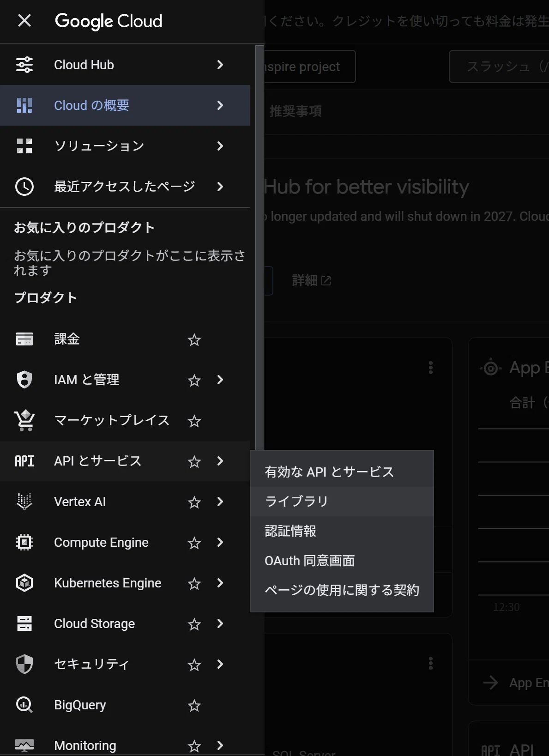This screenshot has height=756, width=549.
Task: Open the Cloud Hub menu entry
Action: (125, 65)
